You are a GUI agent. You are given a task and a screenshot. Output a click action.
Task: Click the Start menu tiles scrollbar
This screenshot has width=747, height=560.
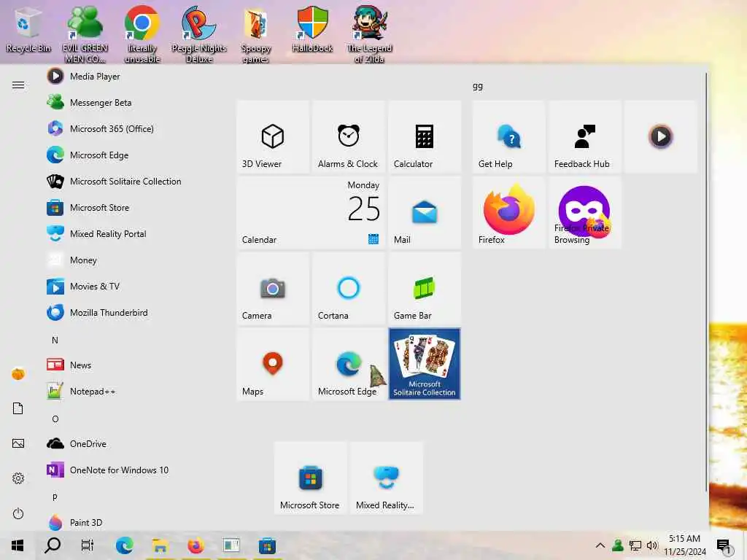706,282
